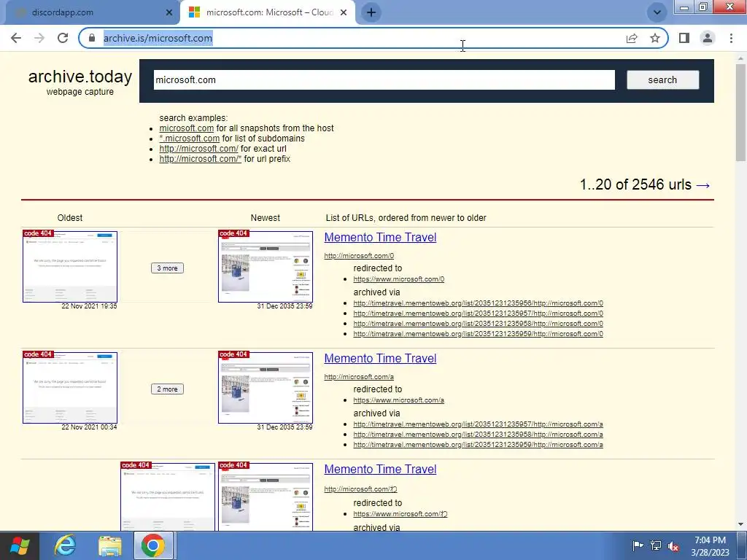Screen dimensions: 747x560
Task: Open the http://microsoft.com/a link
Action: coord(359,377)
